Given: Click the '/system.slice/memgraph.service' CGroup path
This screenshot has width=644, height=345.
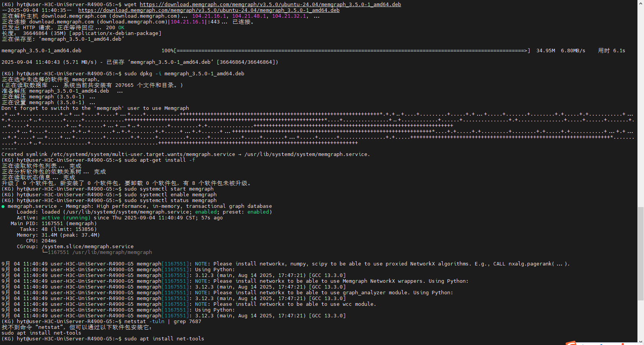Looking at the screenshot, I should (88, 247).
